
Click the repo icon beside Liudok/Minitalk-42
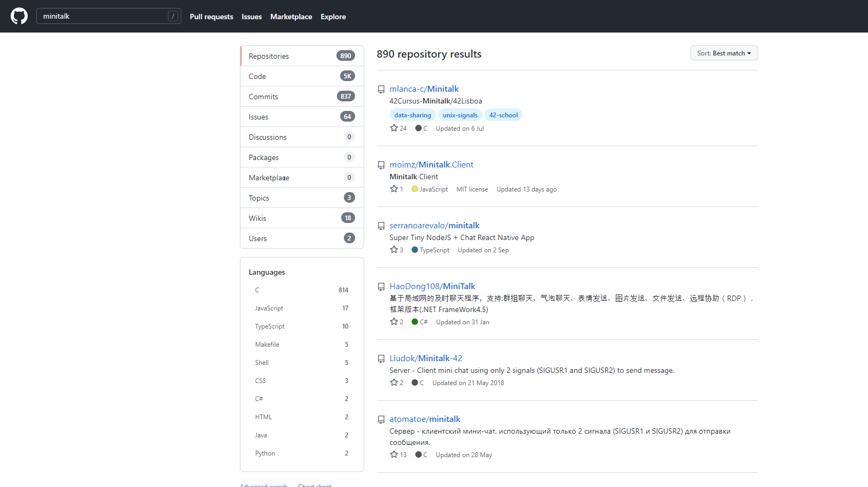click(381, 359)
